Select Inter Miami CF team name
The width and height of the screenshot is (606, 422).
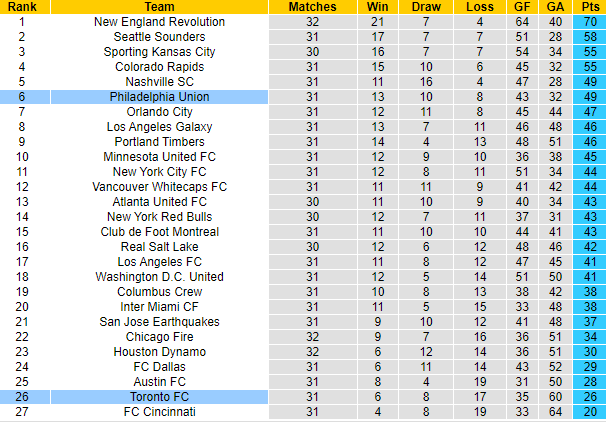tap(158, 307)
